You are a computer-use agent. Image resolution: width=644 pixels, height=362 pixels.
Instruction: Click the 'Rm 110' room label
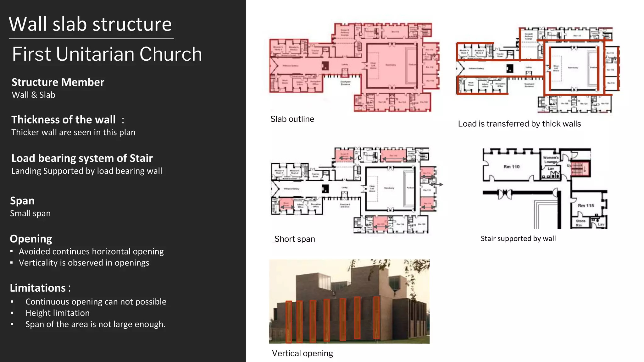[512, 167]
